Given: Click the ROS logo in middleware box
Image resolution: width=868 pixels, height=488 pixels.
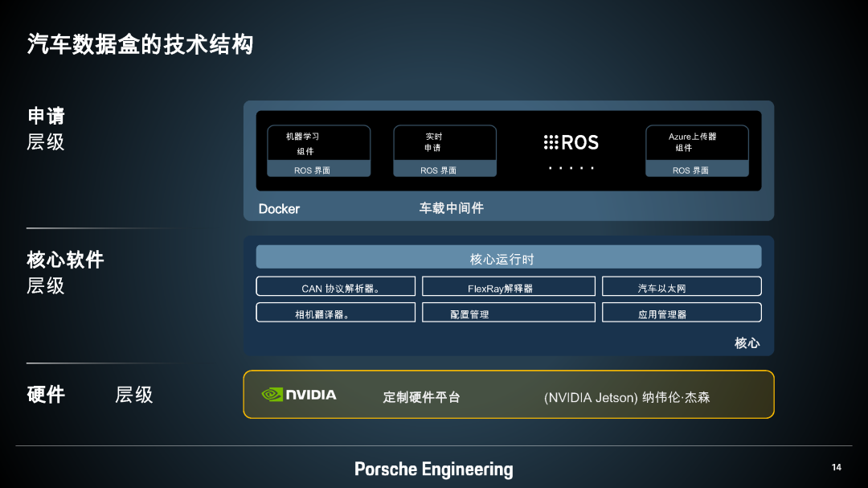Looking at the screenshot, I should click(571, 142).
